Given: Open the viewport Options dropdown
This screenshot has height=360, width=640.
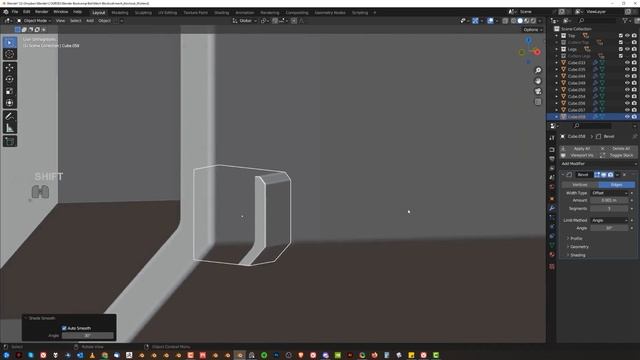Looking at the screenshot, I should click(x=532, y=29).
